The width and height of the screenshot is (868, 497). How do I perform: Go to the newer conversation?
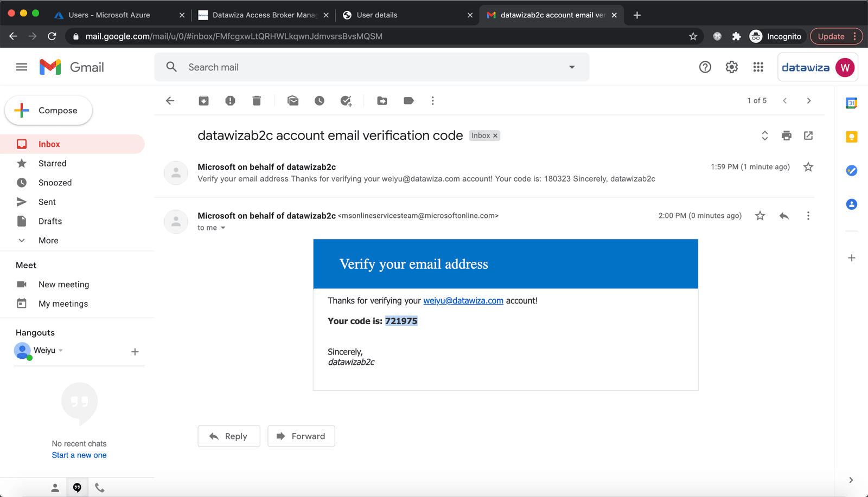tap(785, 101)
